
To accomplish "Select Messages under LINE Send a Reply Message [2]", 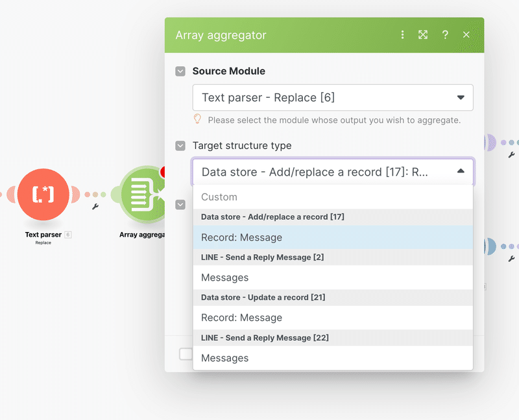I will point(333,277).
